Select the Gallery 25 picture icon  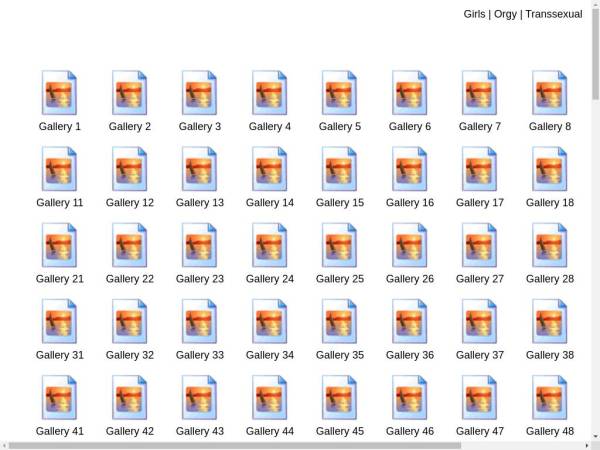click(339, 245)
